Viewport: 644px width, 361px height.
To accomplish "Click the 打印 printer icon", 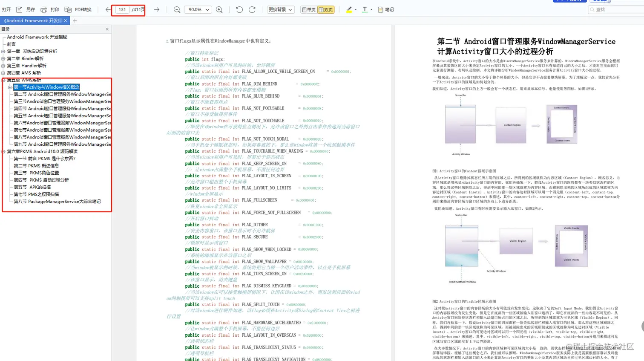I will 44,9.
